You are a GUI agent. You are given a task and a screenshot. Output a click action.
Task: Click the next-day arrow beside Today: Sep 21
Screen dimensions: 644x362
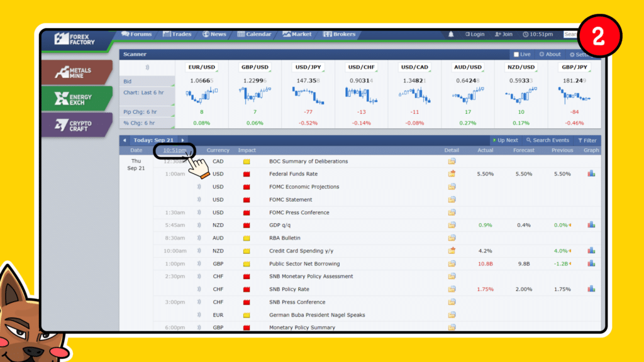coord(183,140)
